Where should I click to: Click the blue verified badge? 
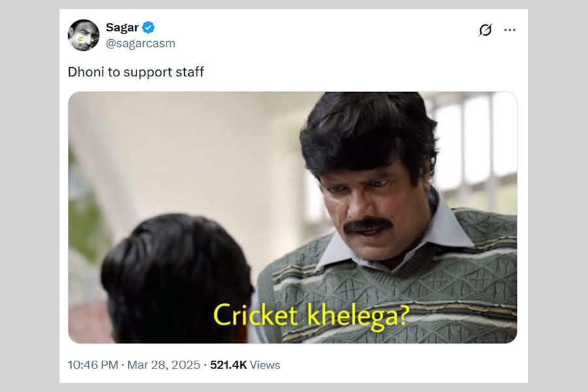point(148,27)
